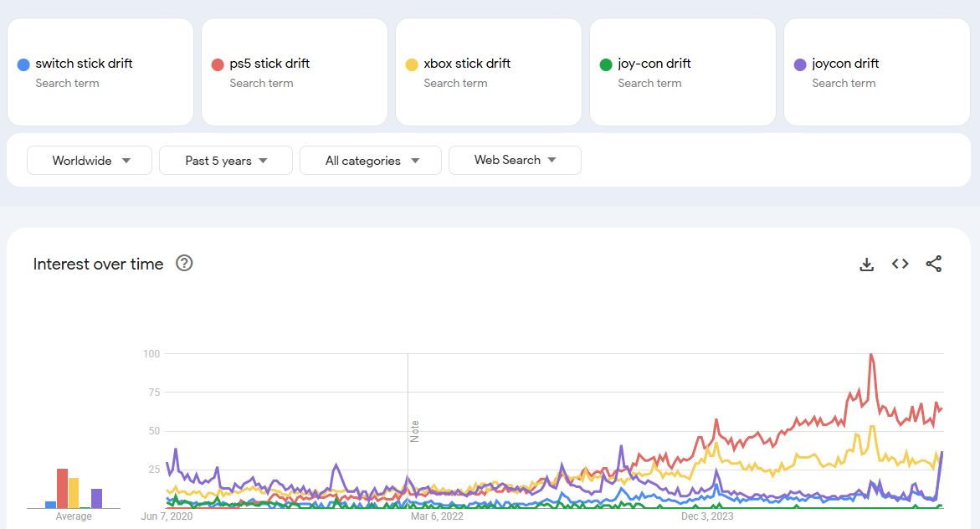Click the yellow dot for xbox stick drift

pyautogui.click(x=412, y=64)
